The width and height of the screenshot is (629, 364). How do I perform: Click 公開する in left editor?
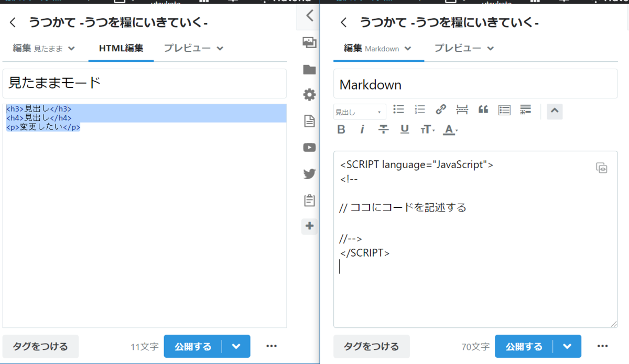click(x=193, y=347)
